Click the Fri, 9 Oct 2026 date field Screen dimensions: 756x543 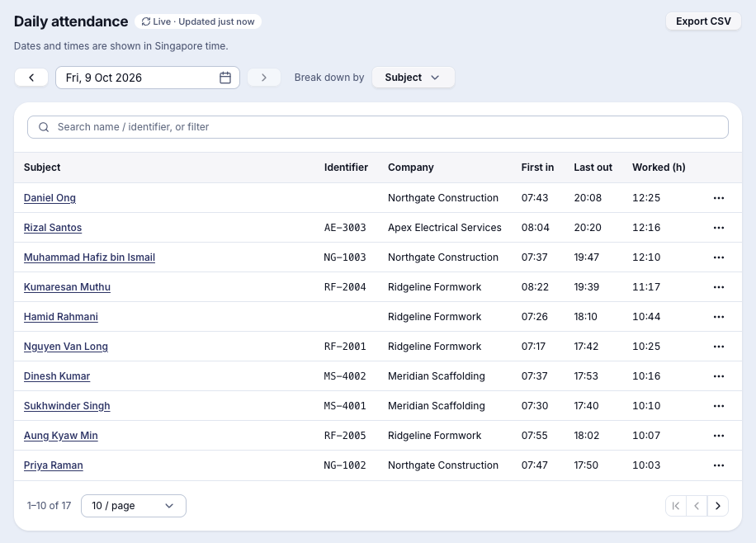click(x=148, y=78)
